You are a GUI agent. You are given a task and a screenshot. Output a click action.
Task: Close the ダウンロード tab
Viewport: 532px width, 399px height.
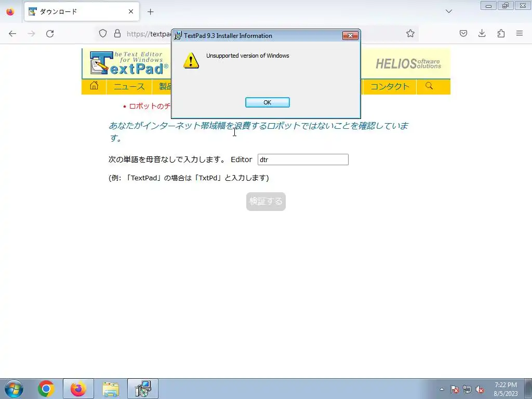[x=131, y=11]
